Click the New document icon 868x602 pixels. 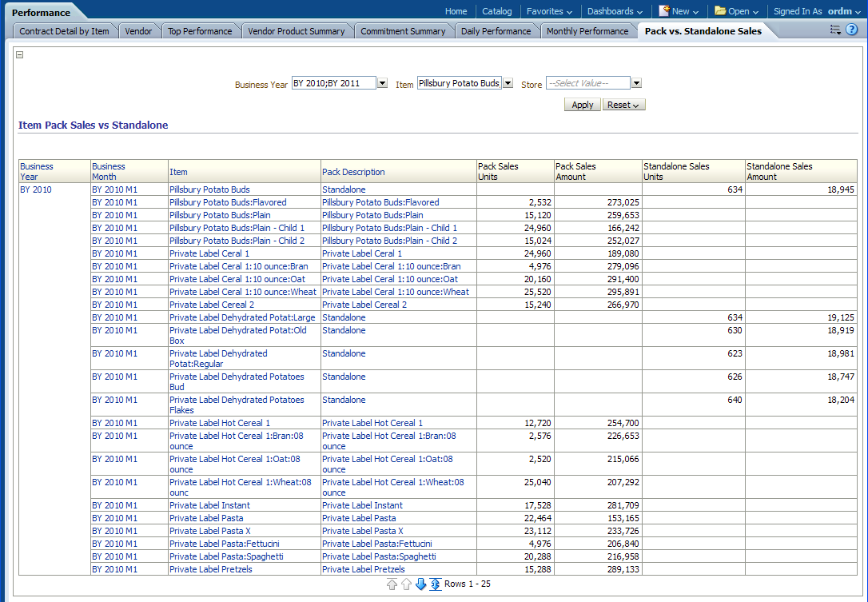point(664,11)
